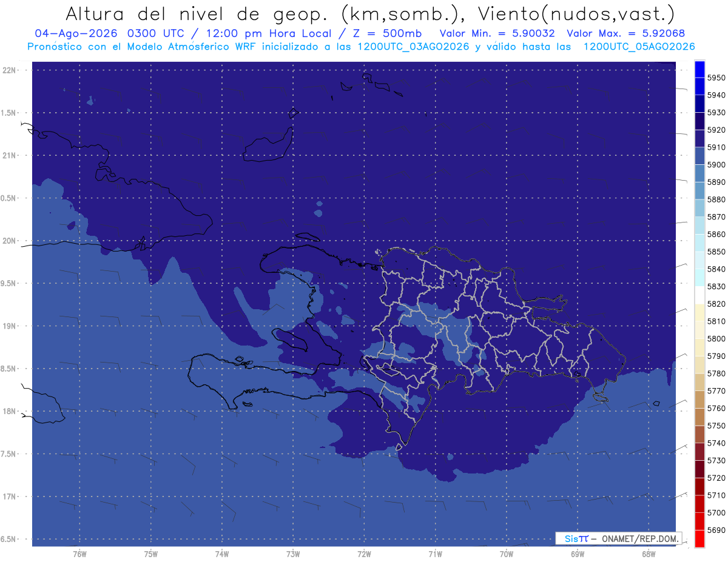Viewport: 728px width, 562px height.
Task: Click the 69W longitude label
Action: 577,554
